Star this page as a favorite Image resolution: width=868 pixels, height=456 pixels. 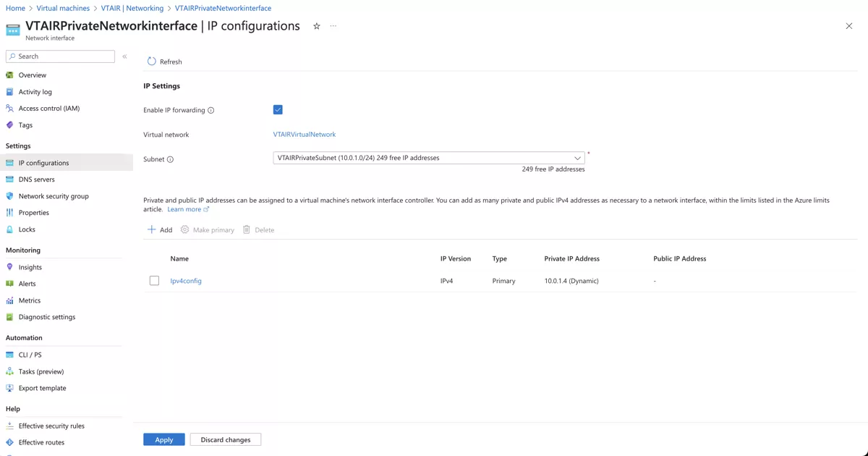point(316,26)
